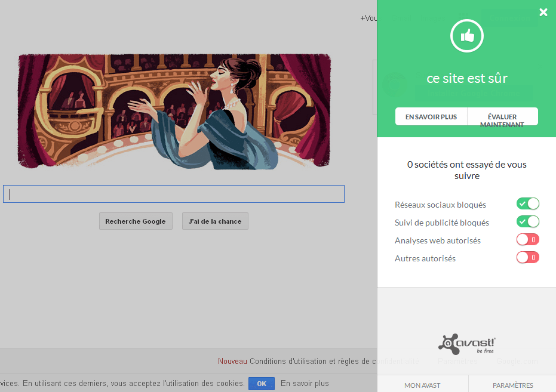Click the Google Doodle opera singer image
This screenshot has width=556, height=392.
point(174,111)
